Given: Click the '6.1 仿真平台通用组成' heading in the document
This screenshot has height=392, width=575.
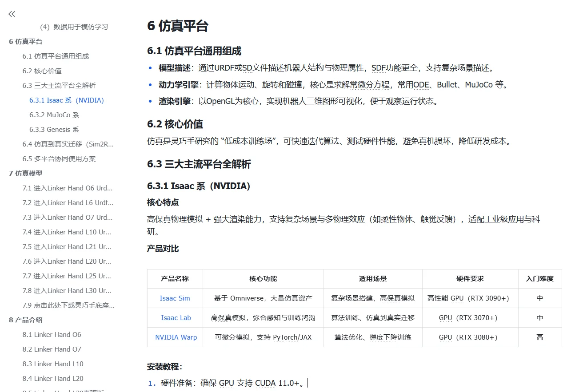Looking at the screenshot, I should pyautogui.click(x=194, y=51).
